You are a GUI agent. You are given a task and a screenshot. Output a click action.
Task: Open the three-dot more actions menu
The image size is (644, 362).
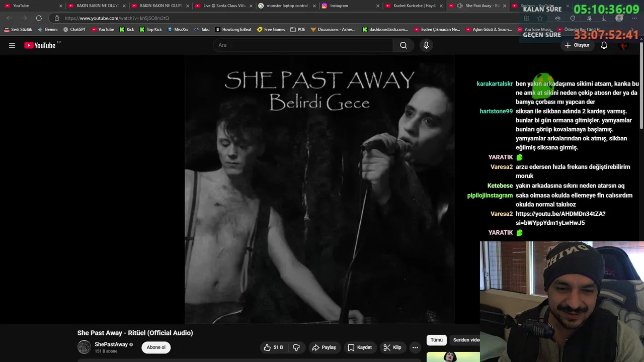coord(415,347)
